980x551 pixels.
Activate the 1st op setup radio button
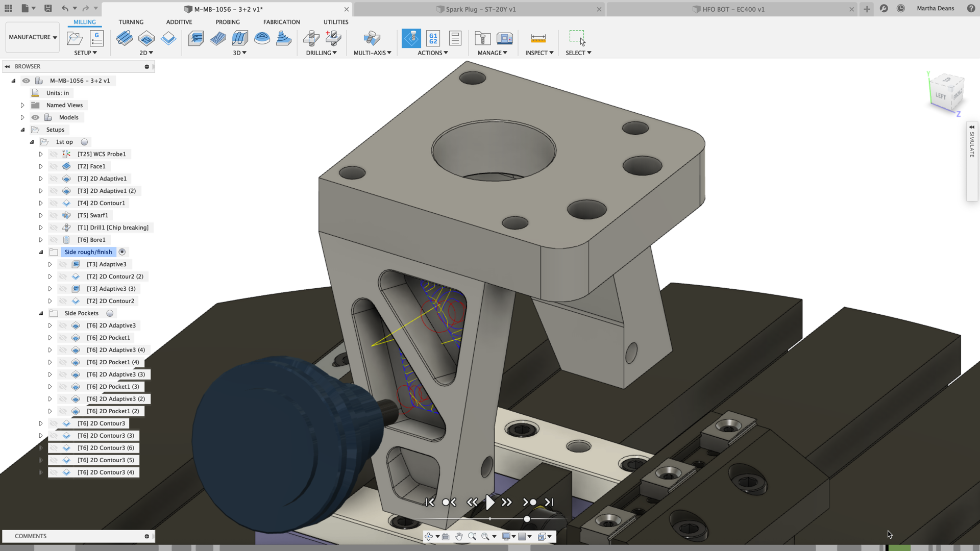(x=84, y=142)
